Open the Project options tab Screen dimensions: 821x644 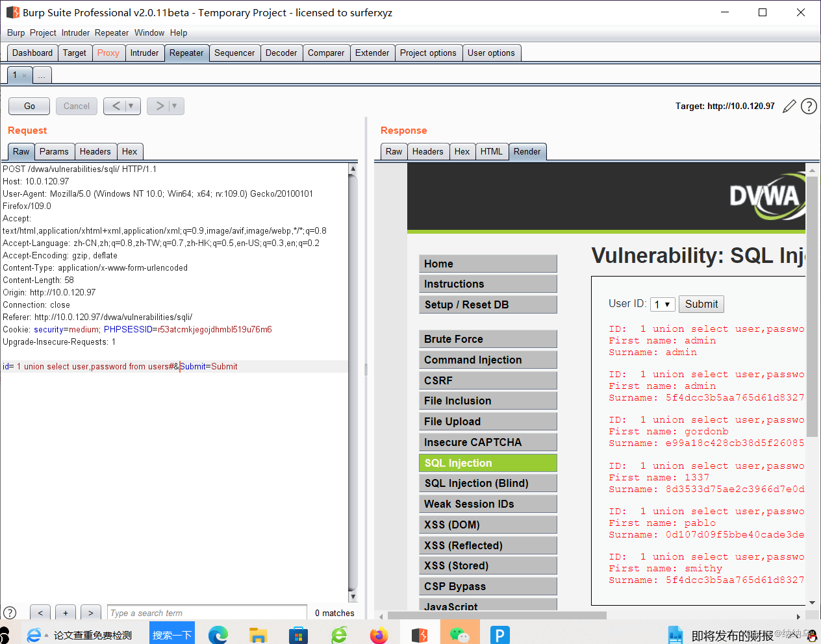(428, 53)
